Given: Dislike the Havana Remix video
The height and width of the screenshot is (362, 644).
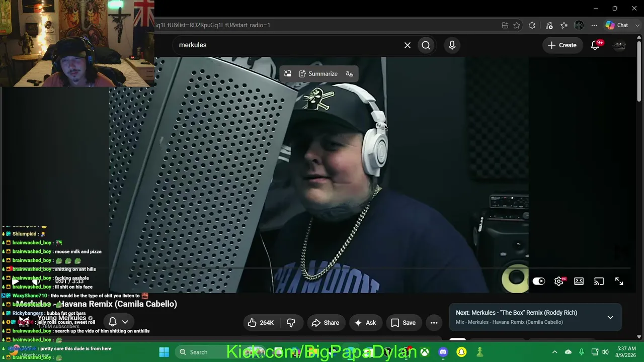Looking at the screenshot, I should coord(291,323).
